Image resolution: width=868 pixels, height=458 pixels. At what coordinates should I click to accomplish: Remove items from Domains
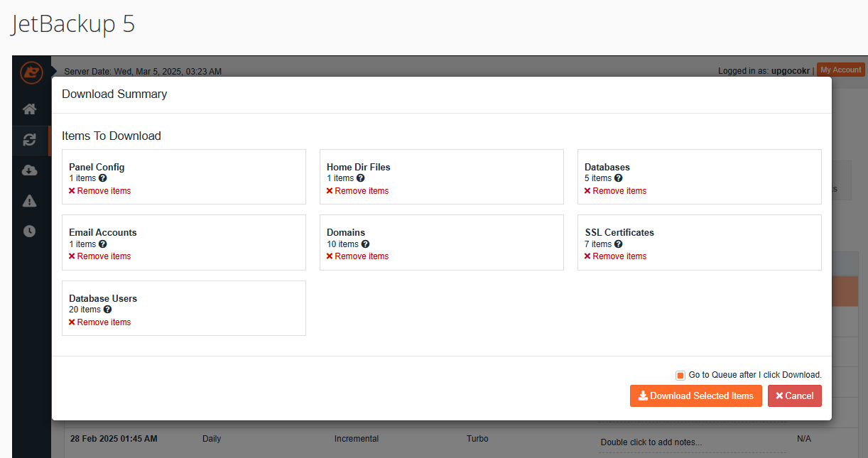[357, 256]
